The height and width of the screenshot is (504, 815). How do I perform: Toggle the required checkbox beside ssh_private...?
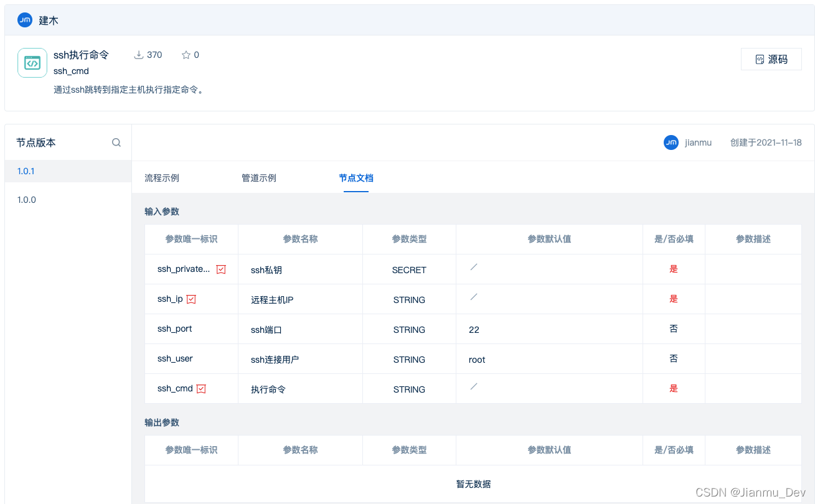(221, 269)
